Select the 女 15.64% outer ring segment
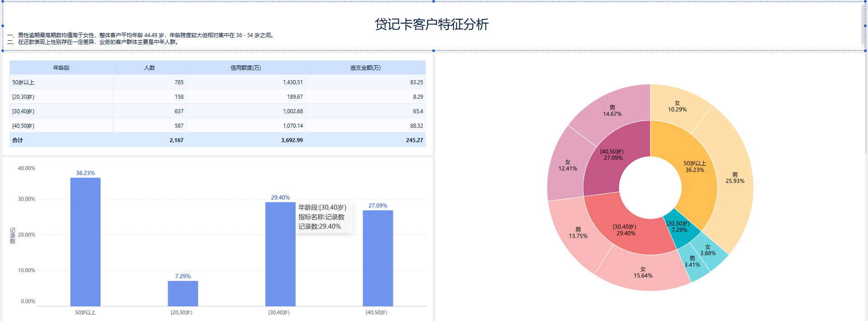The height and width of the screenshot is (321, 868). click(643, 272)
